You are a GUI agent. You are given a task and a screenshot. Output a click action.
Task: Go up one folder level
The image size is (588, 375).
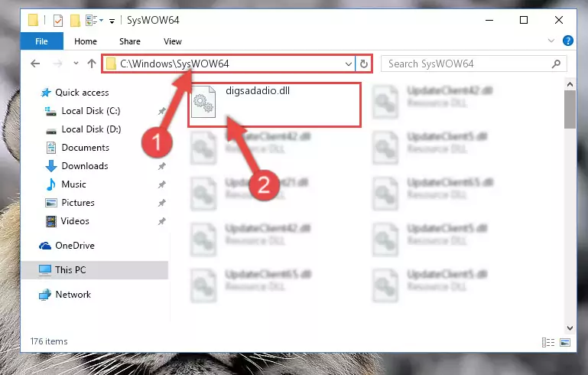click(92, 64)
